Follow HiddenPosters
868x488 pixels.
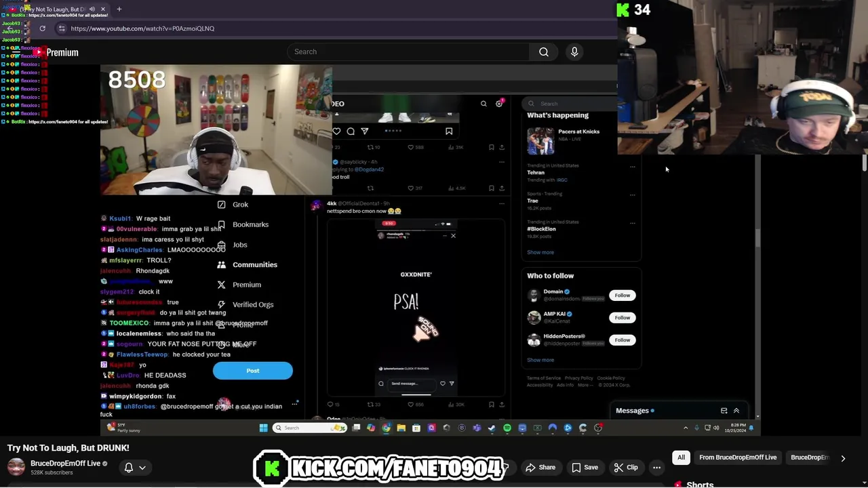(623, 340)
